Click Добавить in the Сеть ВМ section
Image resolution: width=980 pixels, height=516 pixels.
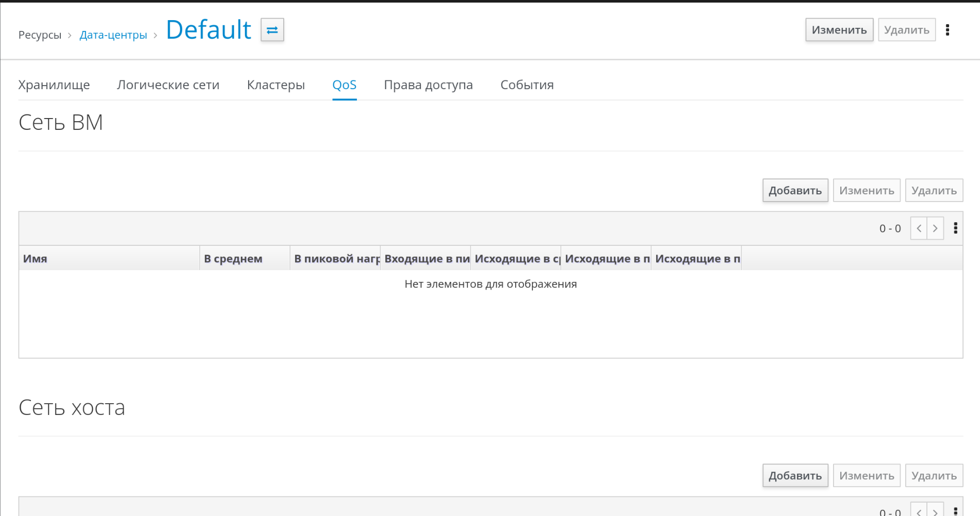click(795, 191)
